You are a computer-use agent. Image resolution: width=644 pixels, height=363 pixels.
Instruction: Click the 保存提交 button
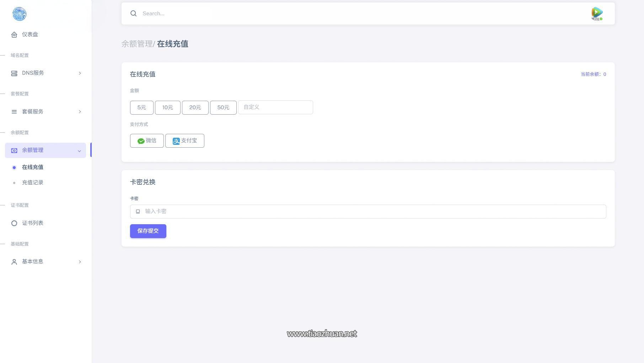148,231
